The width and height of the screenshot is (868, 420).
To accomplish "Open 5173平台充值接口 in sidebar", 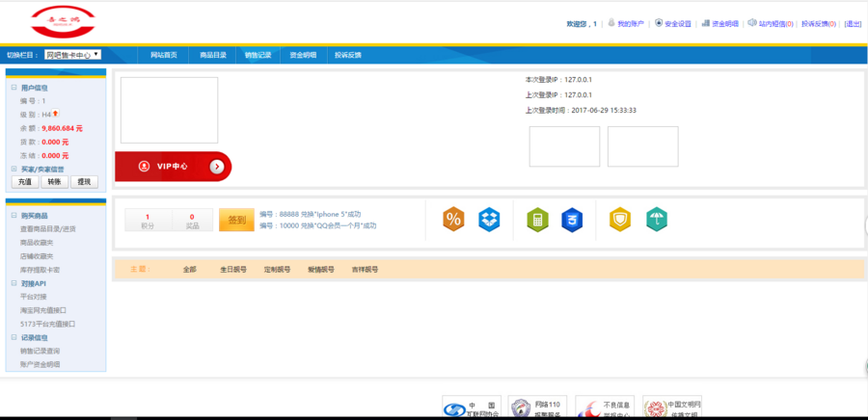I will (47, 324).
